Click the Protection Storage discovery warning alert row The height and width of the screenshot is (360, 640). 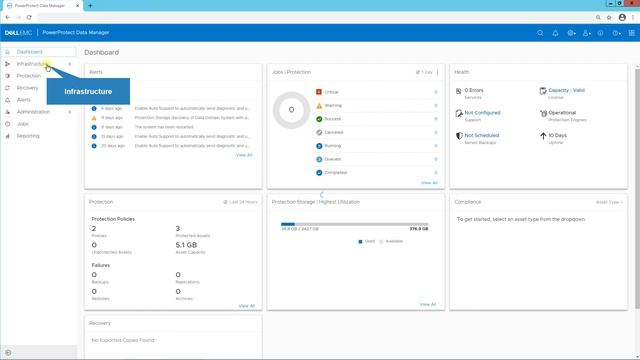click(171, 118)
